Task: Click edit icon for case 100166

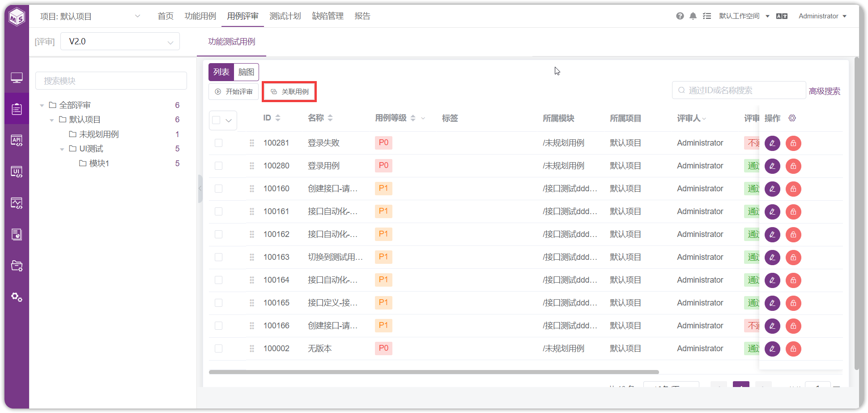Action: coord(772,326)
